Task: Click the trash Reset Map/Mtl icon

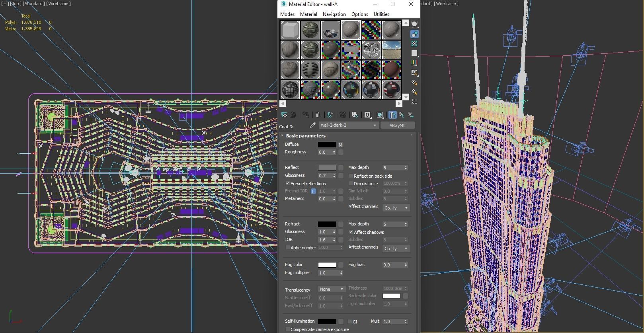Action: tap(318, 115)
